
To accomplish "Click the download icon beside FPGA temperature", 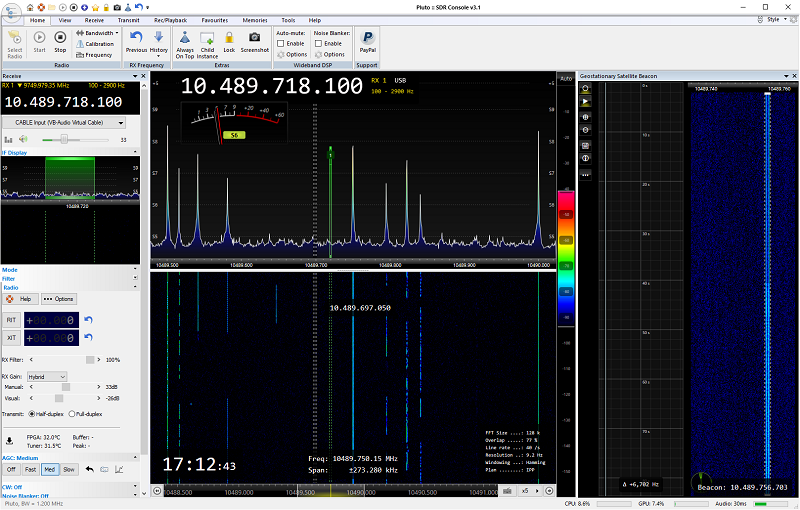I will click(x=9, y=441).
